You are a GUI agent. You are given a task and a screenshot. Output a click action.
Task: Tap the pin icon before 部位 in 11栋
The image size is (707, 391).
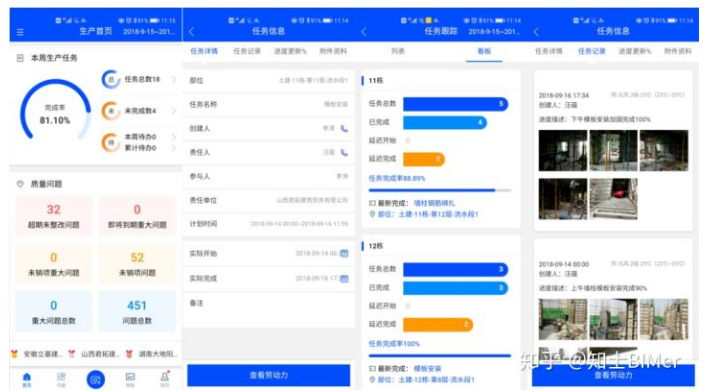pyautogui.click(x=372, y=214)
